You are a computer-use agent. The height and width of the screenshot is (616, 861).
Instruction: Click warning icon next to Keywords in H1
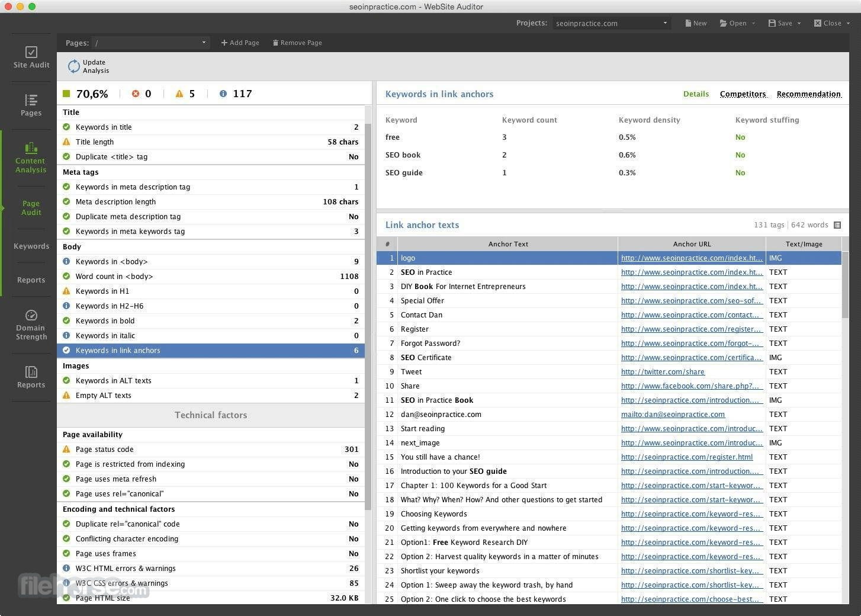click(x=66, y=291)
